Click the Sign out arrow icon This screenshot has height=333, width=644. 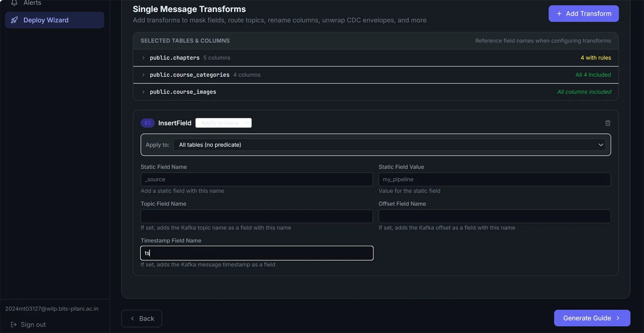(14, 325)
